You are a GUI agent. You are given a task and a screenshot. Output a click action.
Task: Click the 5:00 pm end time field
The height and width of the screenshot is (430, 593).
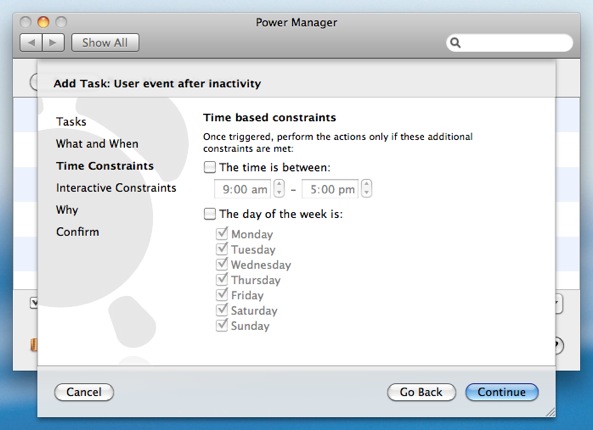click(330, 189)
